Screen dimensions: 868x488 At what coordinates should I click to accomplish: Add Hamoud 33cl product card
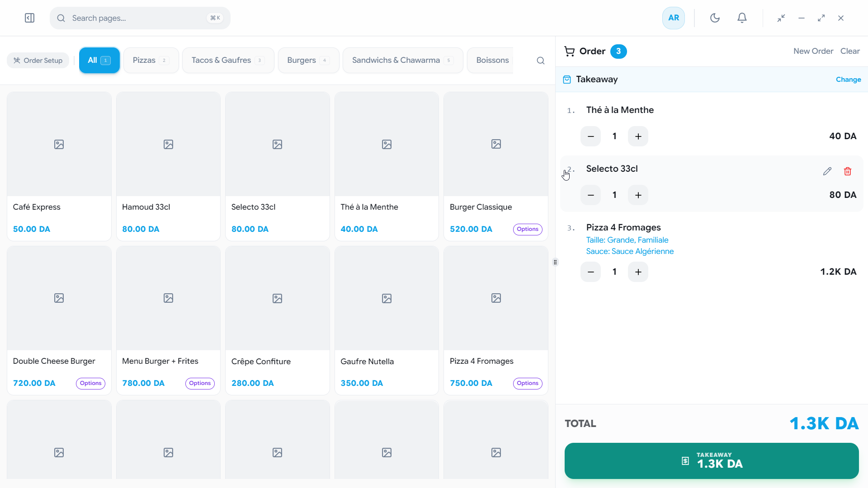pos(168,166)
